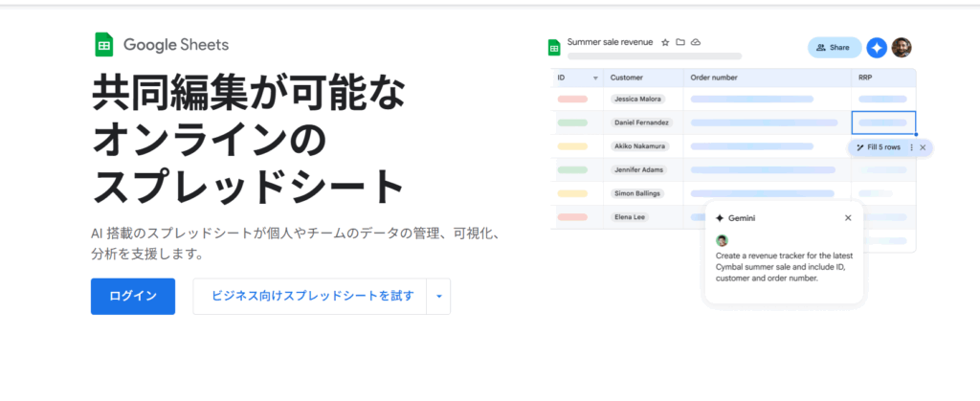The height and width of the screenshot is (401, 980).
Task: Click the Jennifer Adams customer chip
Action: tap(638, 169)
